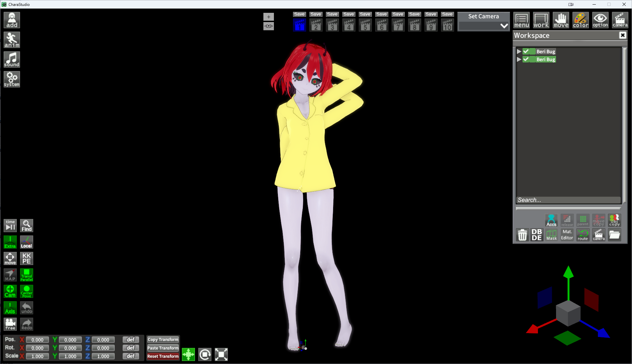The width and height of the screenshot is (632, 364).
Task: Click the Workspace Search field
Action: 569,200
